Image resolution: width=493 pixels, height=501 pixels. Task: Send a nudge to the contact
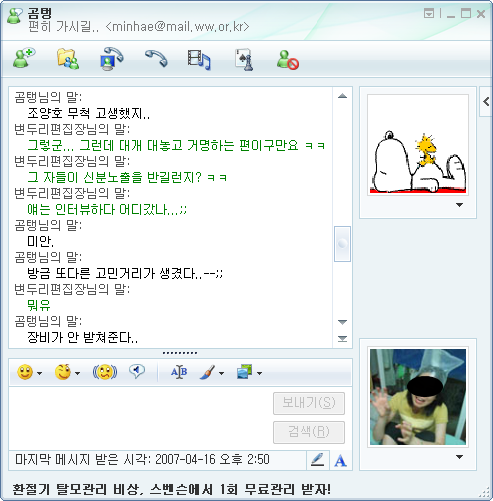[105, 372]
